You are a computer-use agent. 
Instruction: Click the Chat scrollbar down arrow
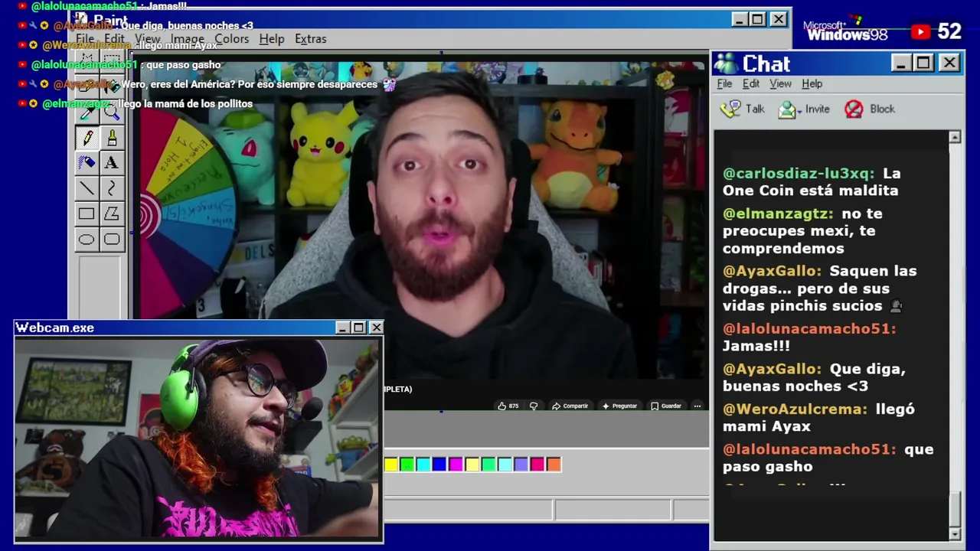pos(955,533)
